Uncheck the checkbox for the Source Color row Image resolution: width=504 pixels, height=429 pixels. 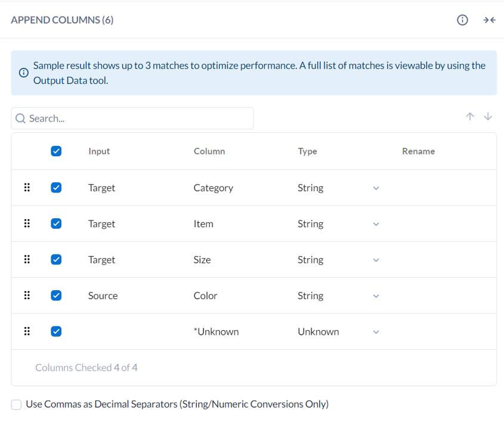point(56,295)
